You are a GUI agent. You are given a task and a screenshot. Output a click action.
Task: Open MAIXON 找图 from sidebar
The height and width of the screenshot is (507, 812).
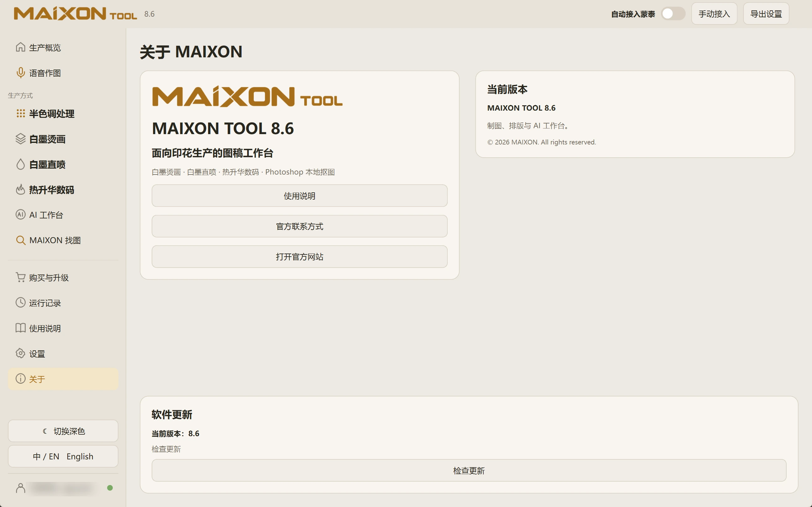pyautogui.click(x=63, y=240)
